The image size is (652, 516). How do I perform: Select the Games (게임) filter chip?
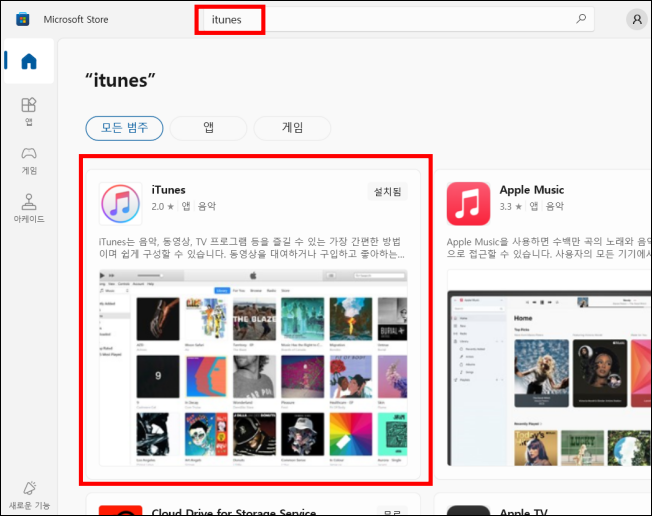click(292, 128)
